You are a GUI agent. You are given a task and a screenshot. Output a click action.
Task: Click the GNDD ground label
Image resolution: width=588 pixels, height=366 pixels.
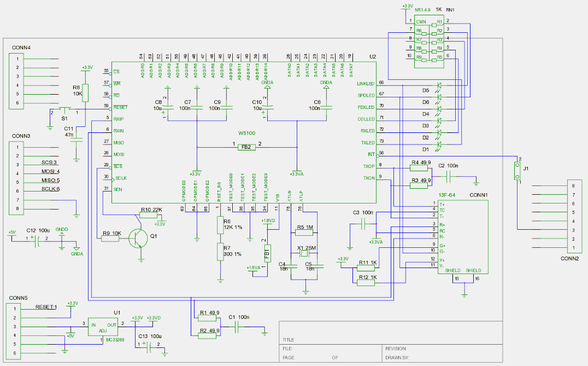click(x=62, y=229)
